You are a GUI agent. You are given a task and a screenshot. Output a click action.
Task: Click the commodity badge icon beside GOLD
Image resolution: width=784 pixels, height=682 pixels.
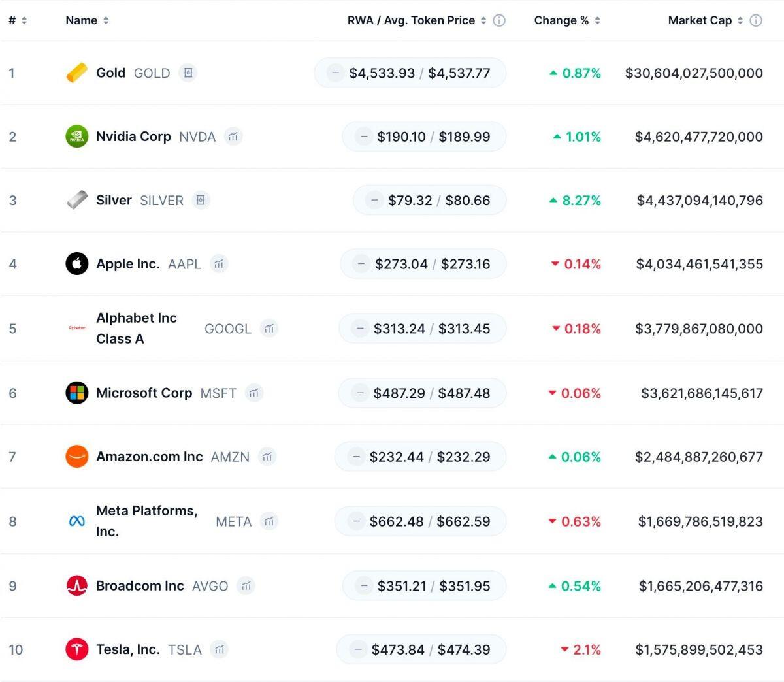pyautogui.click(x=188, y=73)
